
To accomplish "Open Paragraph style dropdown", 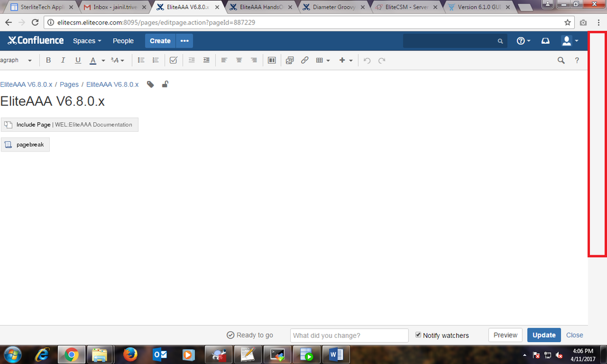I will pos(16,60).
